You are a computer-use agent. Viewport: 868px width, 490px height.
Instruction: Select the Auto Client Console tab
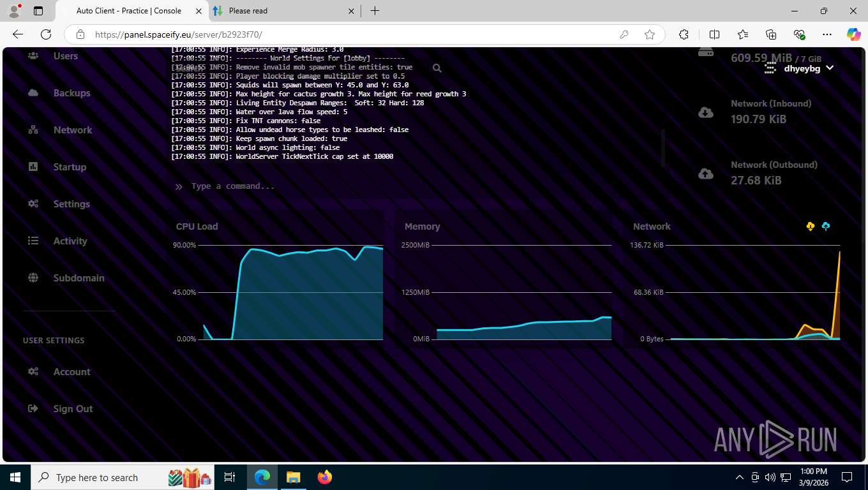(132, 11)
